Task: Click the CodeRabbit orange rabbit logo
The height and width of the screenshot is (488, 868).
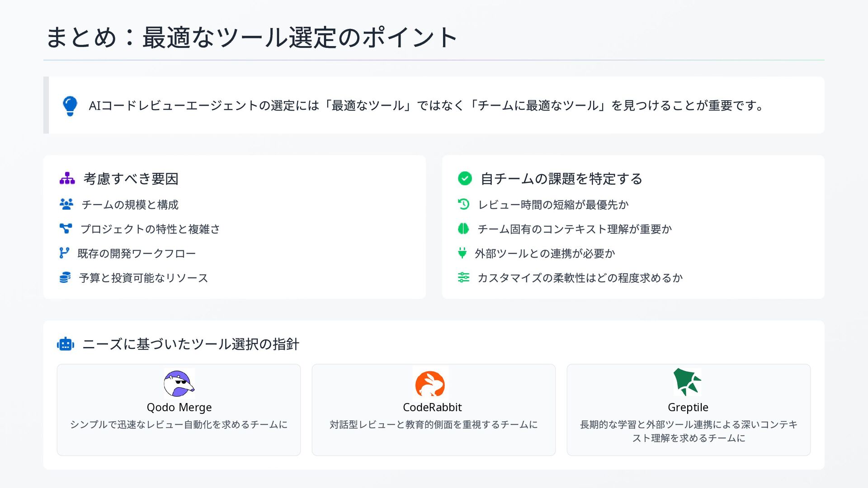Action: click(x=430, y=384)
